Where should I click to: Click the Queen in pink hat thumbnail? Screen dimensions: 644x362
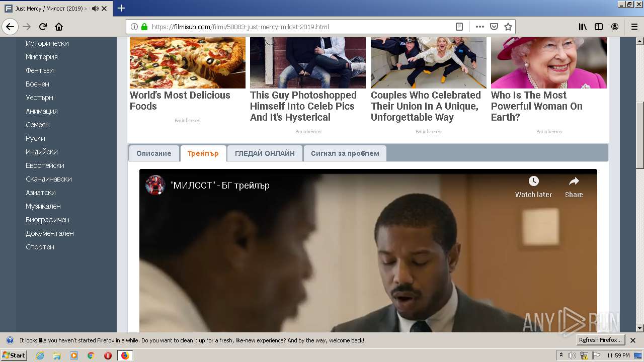(549, 62)
